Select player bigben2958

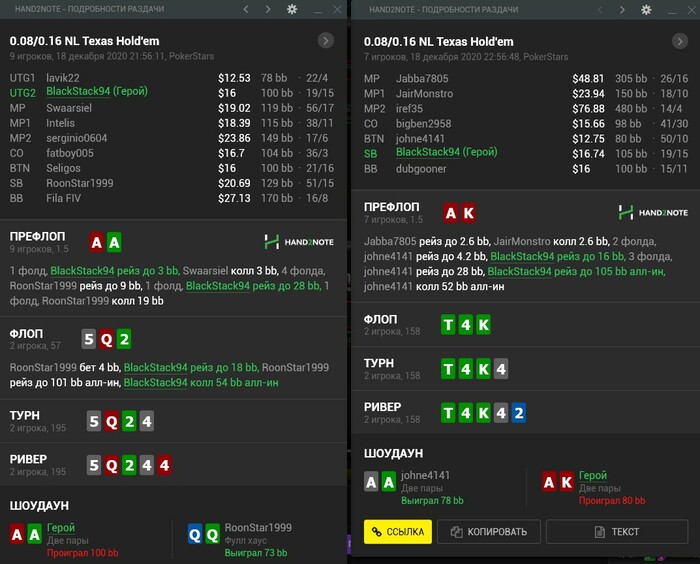tap(423, 124)
